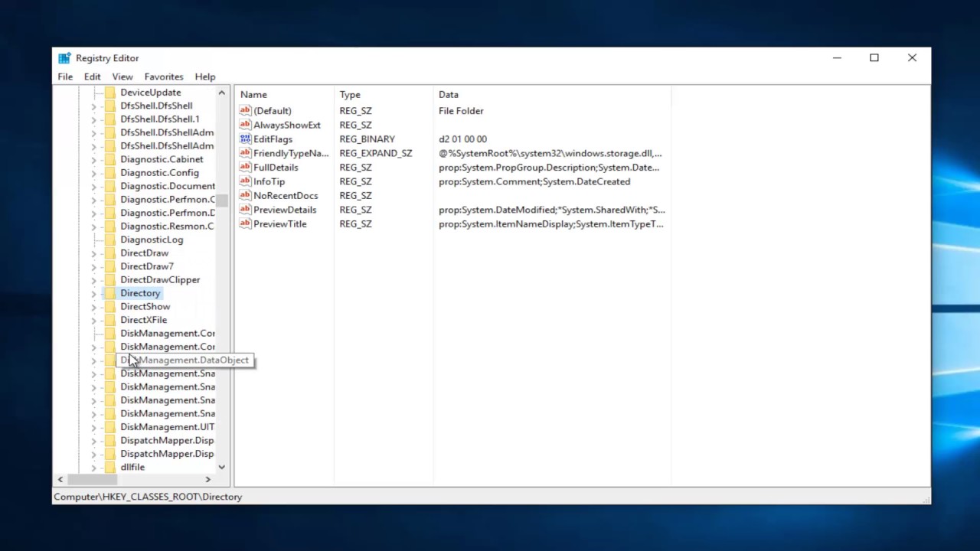Click the string icon beside NoRecentDocs
980x551 pixels.
pos(245,195)
